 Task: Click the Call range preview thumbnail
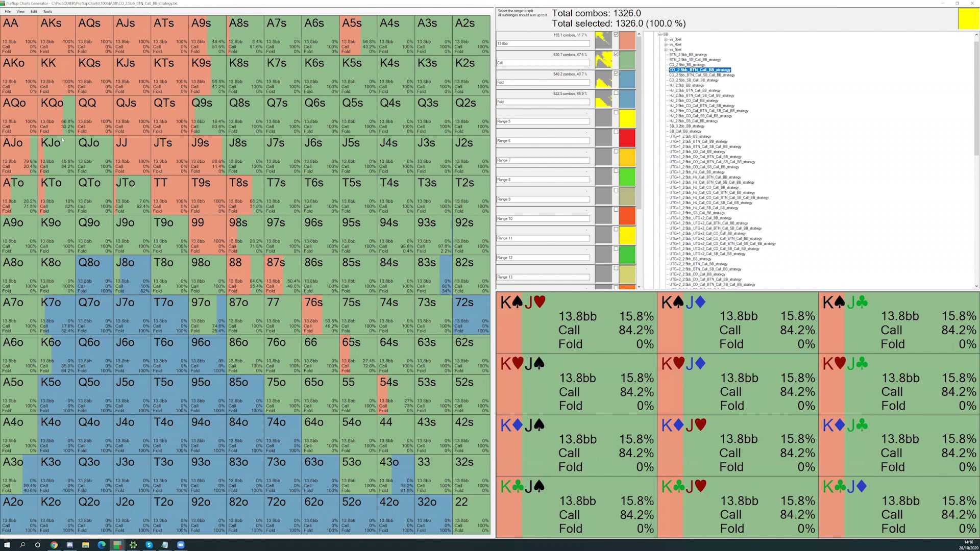[603, 60]
